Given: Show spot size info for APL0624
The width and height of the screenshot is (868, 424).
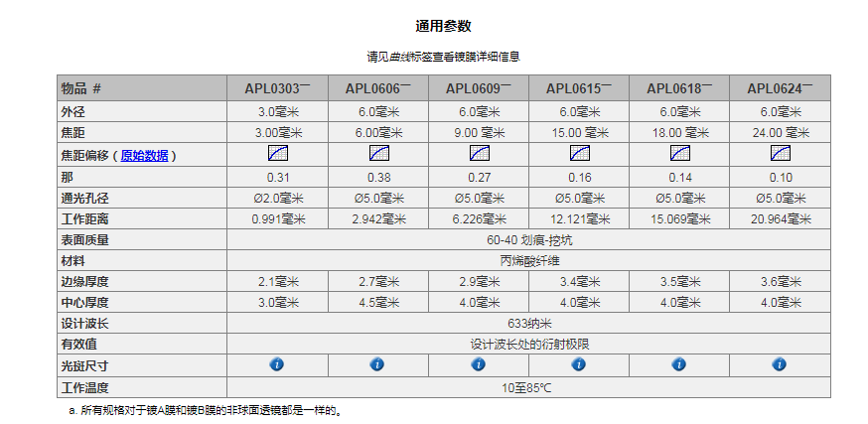Looking at the screenshot, I should tap(780, 364).
